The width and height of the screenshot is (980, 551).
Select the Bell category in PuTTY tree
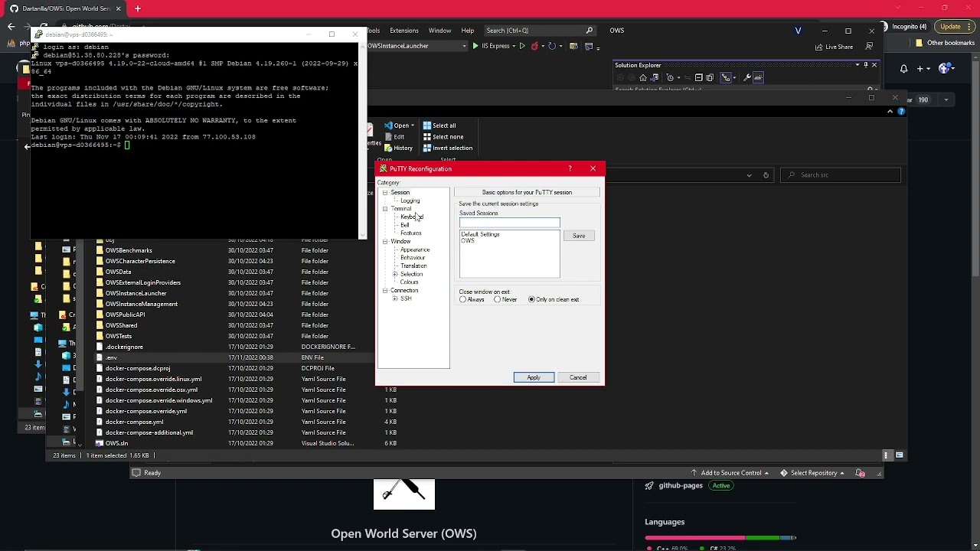(x=404, y=225)
